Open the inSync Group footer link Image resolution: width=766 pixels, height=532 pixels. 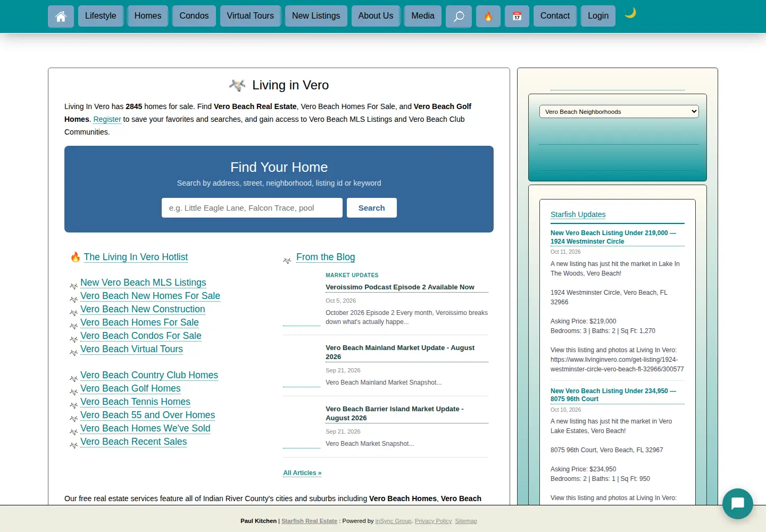point(393,521)
